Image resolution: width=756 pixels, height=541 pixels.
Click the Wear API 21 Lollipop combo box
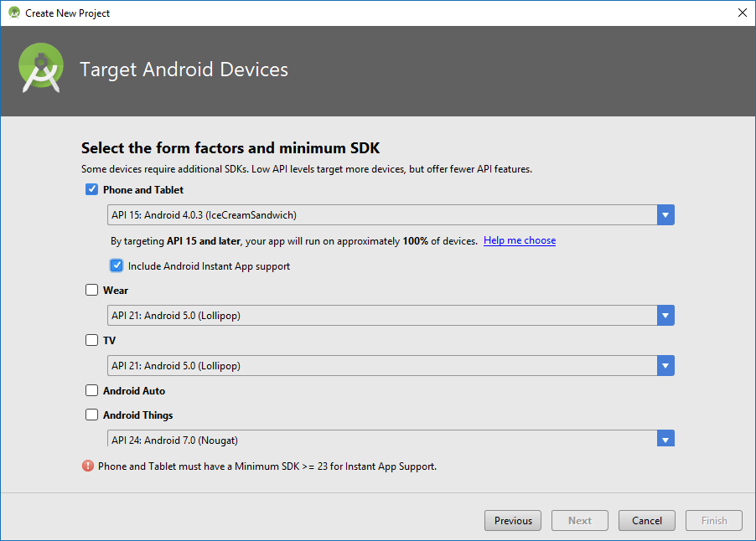391,316
